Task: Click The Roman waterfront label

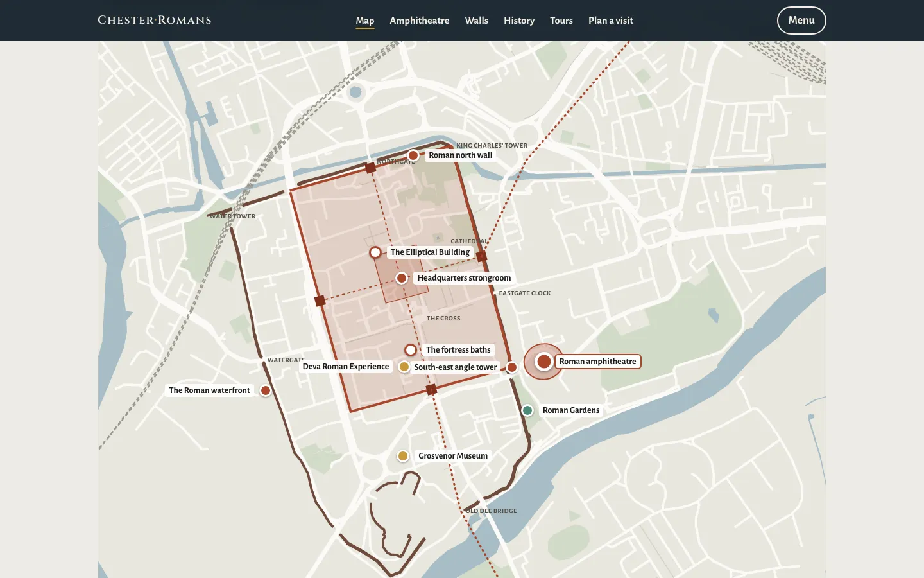Action: point(209,390)
